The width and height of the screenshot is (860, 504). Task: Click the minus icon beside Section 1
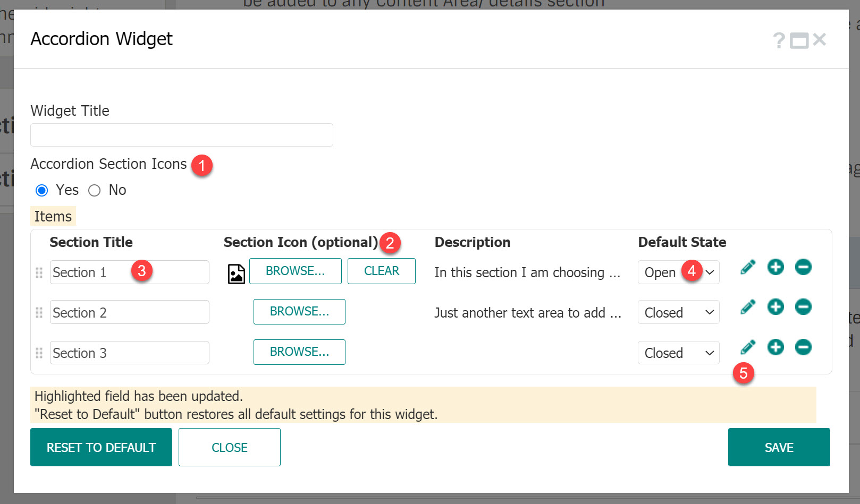(x=803, y=267)
